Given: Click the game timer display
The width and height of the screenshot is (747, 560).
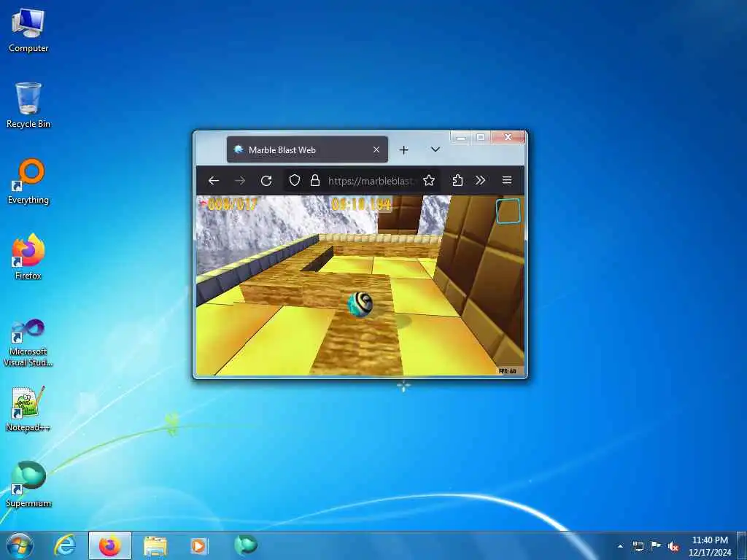Looking at the screenshot, I should click(362, 204).
